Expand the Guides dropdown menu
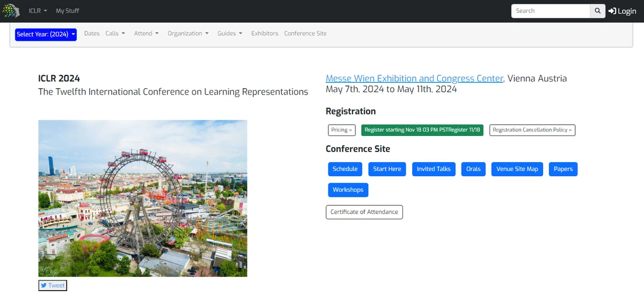This screenshot has width=644, height=295. pos(230,33)
